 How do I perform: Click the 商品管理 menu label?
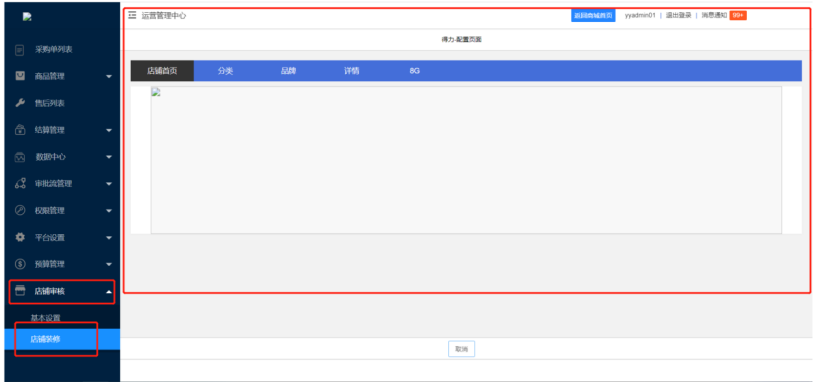click(x=49, y=76)
